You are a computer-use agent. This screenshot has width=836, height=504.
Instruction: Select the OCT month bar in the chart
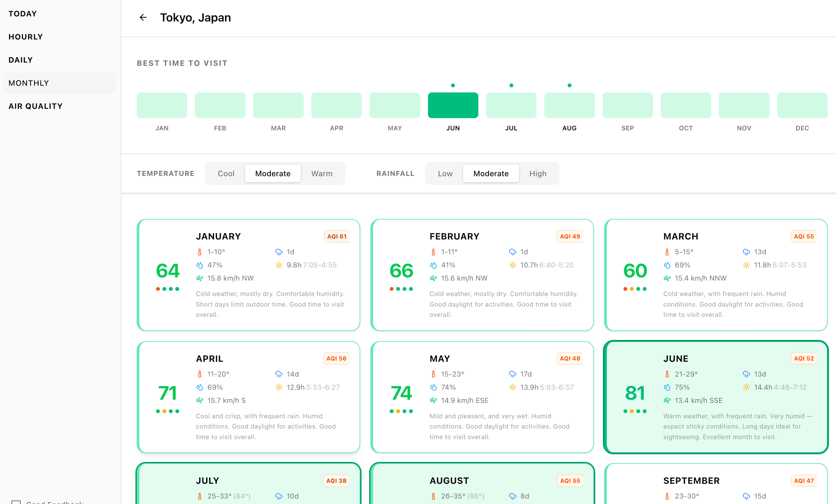(685, 105)
